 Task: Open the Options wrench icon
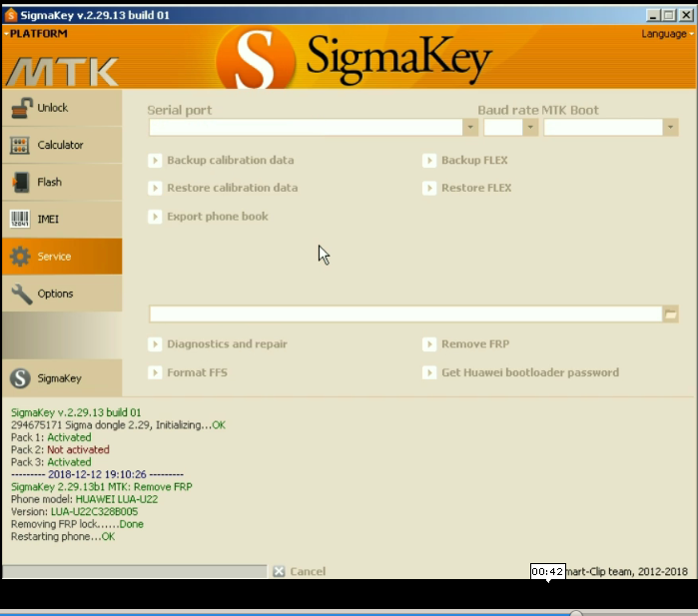[21, 294]
